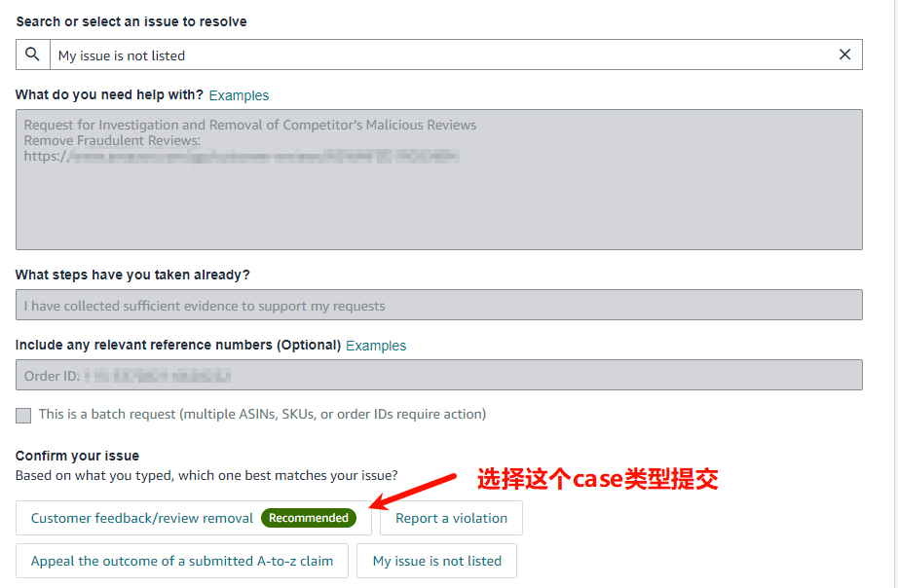Click the blurred review URL in the description
This screenshot has height=588, width=898.
point(263,156)
